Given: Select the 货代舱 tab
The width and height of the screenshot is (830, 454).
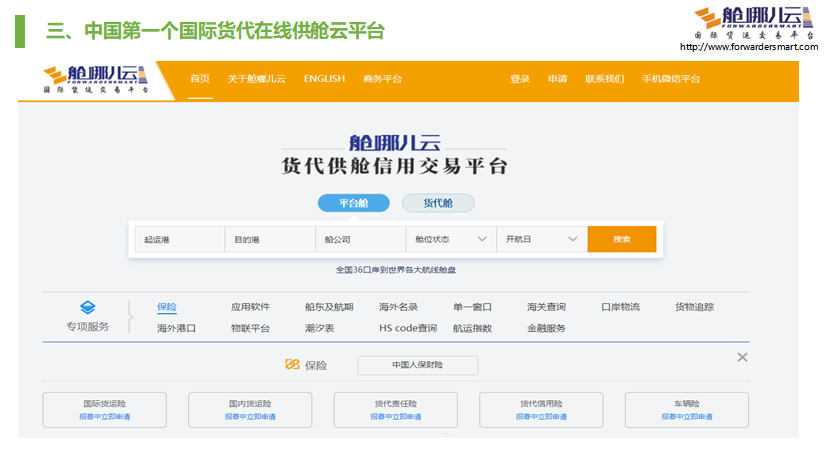Looking at the screenshot, I should click(x=438, y=203).
